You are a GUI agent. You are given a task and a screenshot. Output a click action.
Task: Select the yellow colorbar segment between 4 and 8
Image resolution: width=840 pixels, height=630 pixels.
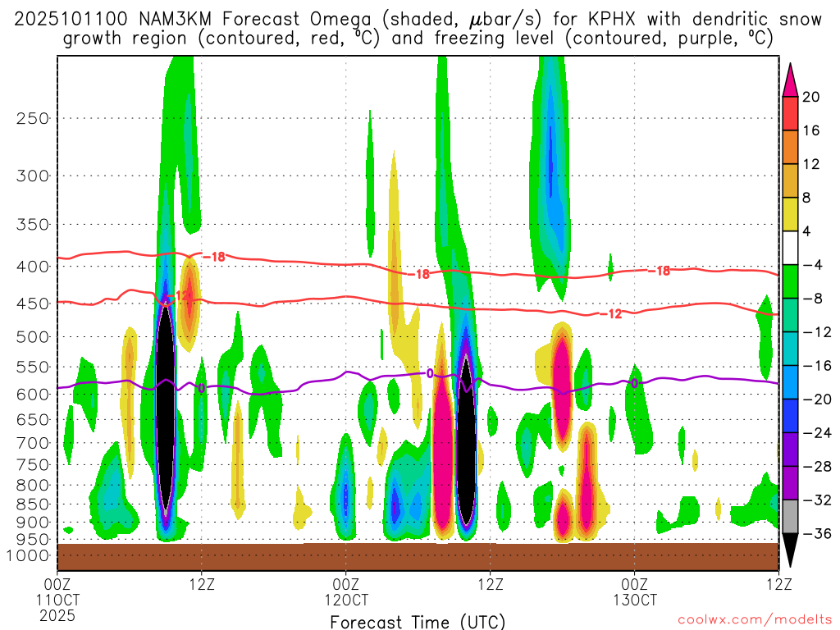point(790,214)
